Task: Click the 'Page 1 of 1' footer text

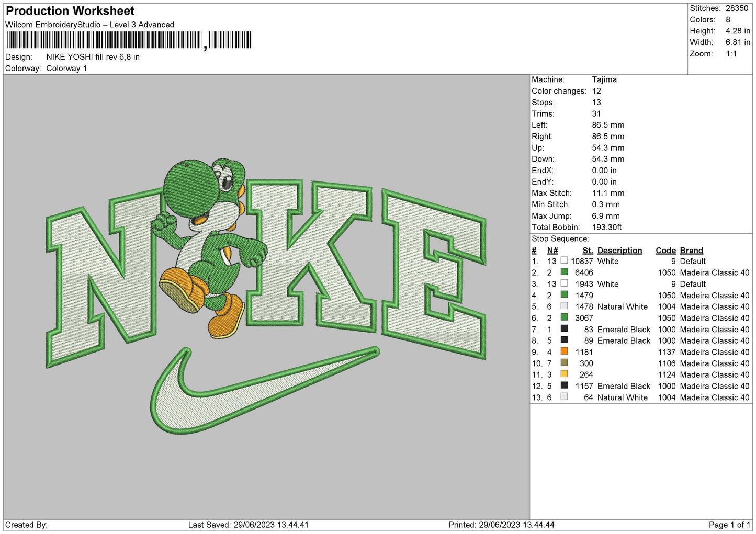Action: [729, 525]
